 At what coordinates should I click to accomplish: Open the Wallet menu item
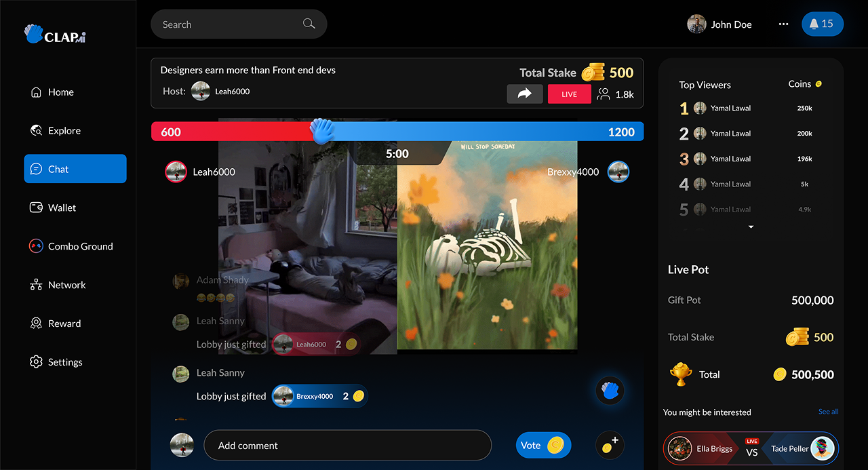[62, 208]
